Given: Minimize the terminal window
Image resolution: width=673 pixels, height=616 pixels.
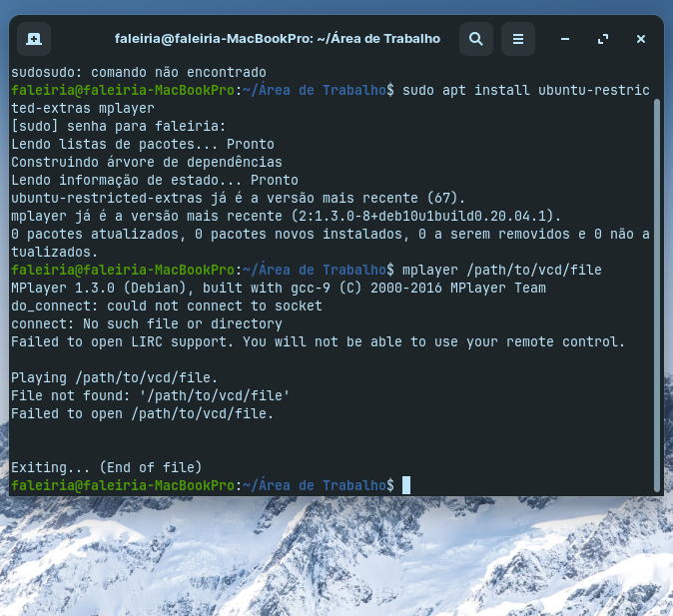Looking at the screenshot, I should (x=565, y=39).
